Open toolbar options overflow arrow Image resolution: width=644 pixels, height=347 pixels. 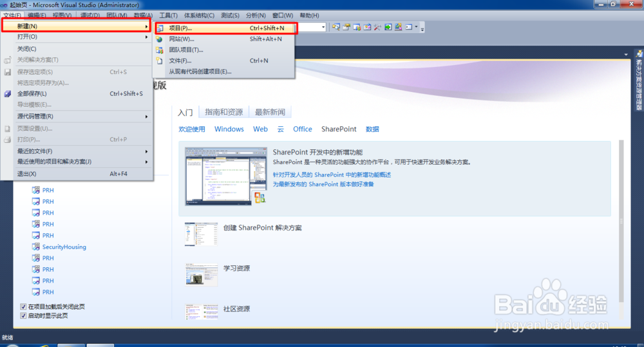click(x=422, y=28)
